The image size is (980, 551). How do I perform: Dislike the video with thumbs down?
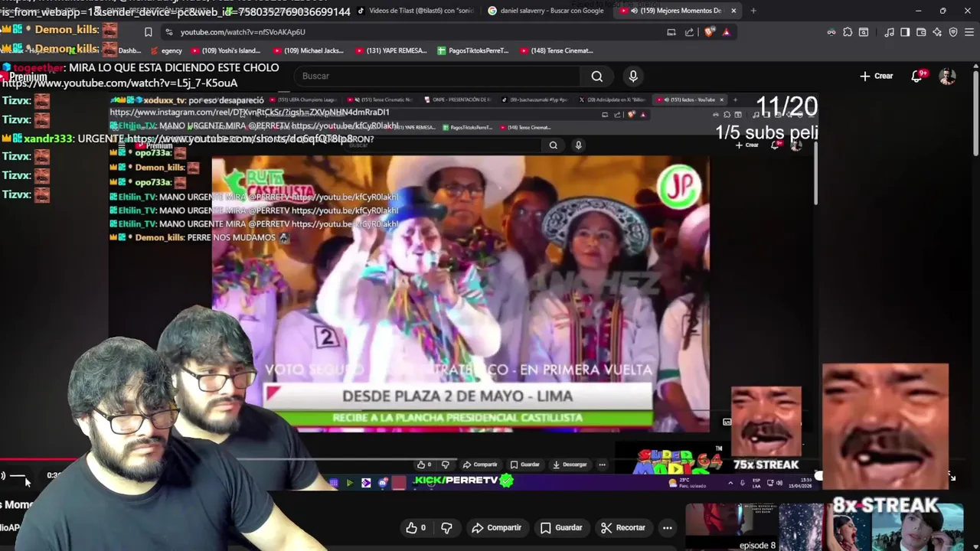446,527
